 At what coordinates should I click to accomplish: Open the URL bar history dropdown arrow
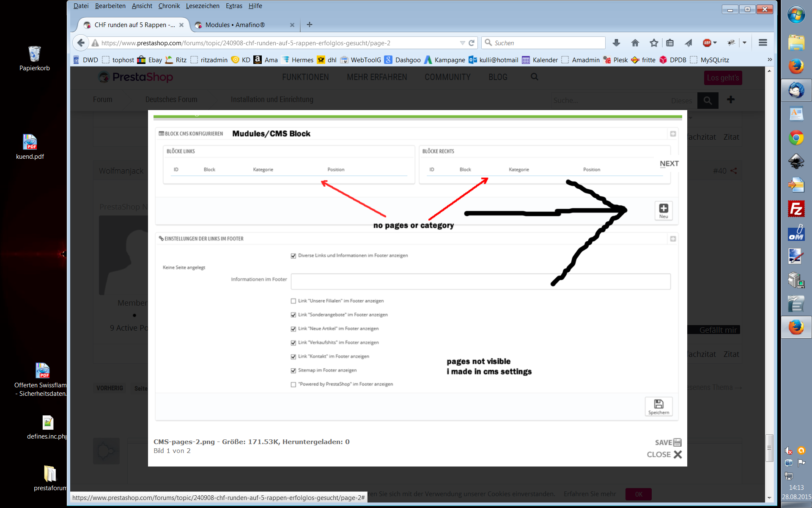click(462, 43)
